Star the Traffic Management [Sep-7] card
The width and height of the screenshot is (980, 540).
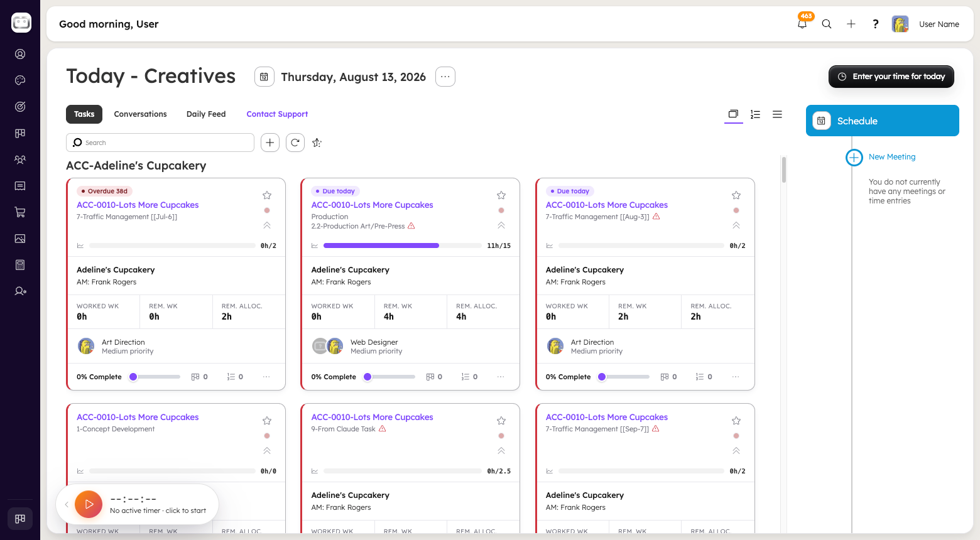(x=736, y=421)
